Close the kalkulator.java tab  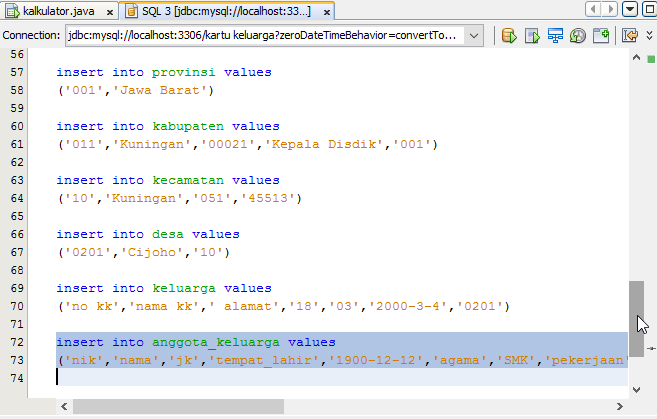110,13
